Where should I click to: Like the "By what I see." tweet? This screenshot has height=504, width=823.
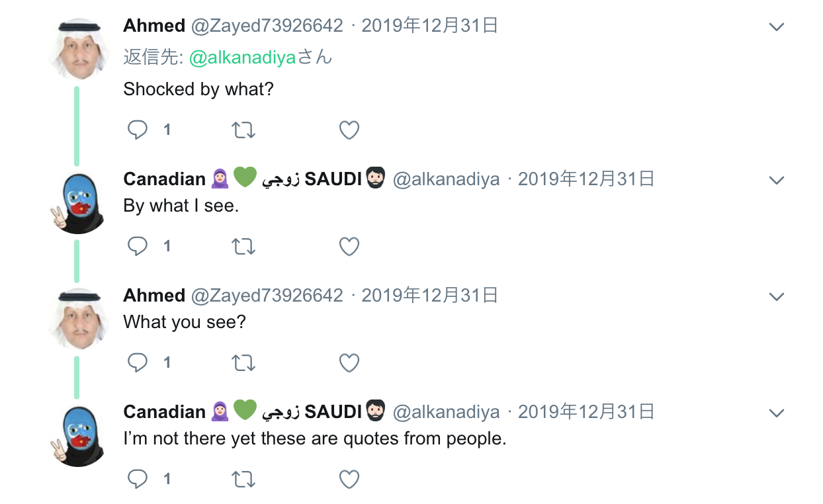[349, 247]
